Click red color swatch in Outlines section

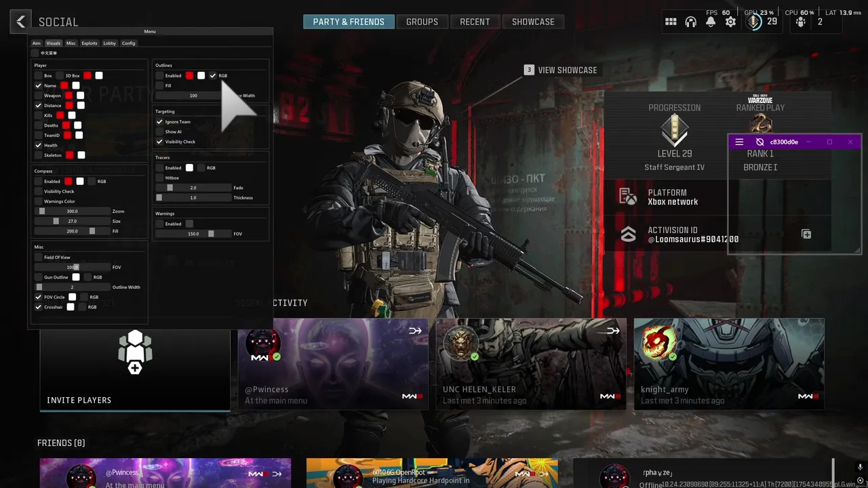point(189,75)
